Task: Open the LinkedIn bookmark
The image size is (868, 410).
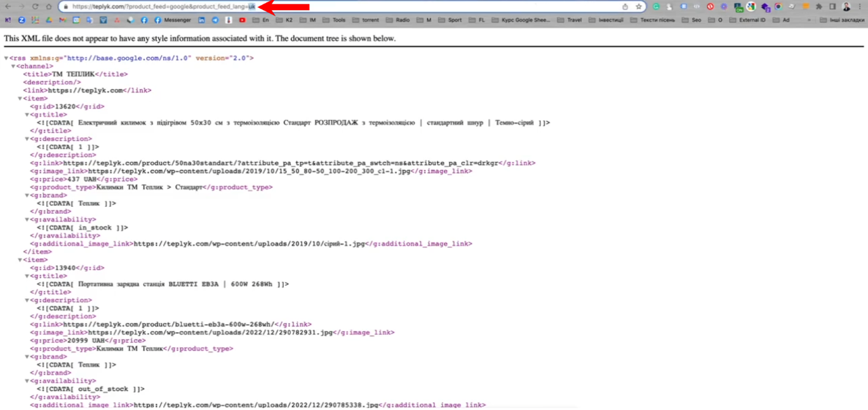Action: 201,20
